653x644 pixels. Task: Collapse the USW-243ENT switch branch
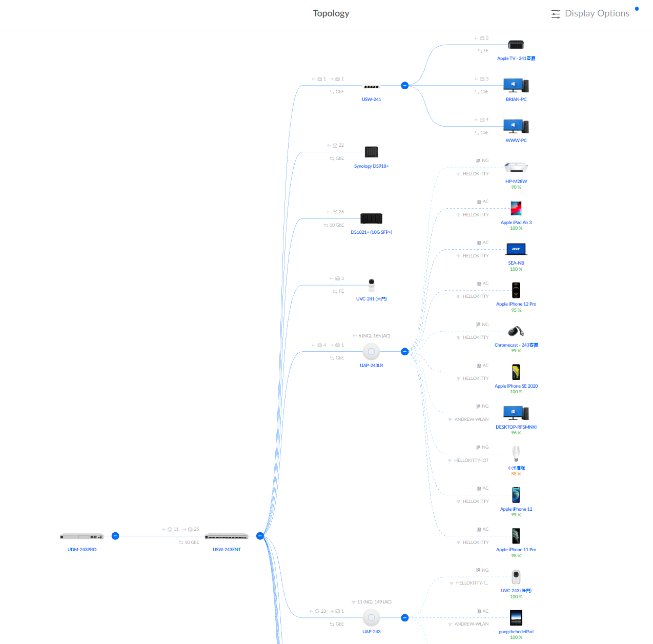pos(260,536)
